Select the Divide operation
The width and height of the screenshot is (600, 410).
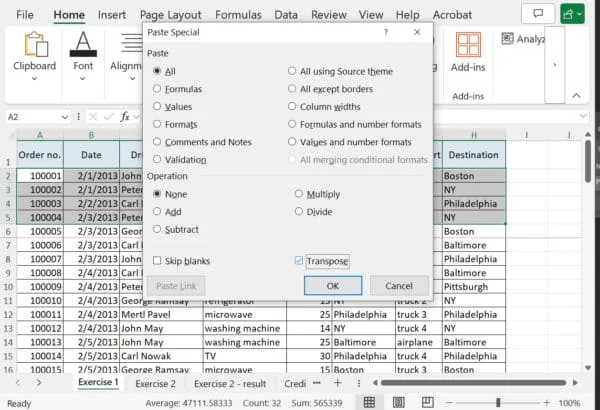(x=299, y=211)
